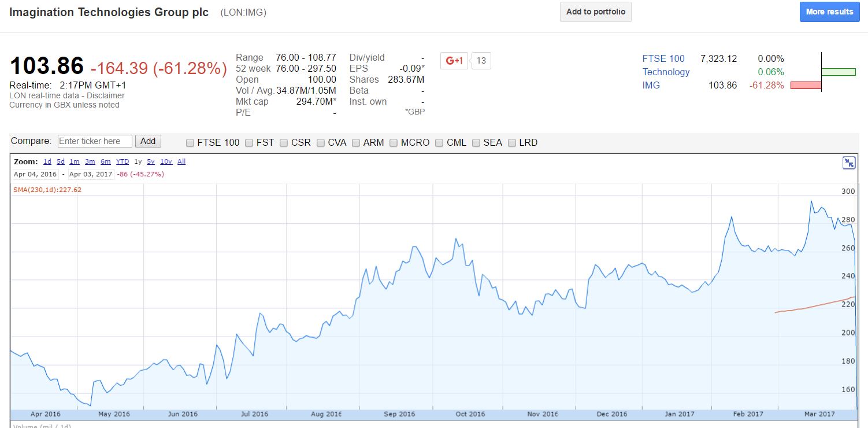
Task: Click the red IMG performance bar
Action: click(x=806, y=85)
